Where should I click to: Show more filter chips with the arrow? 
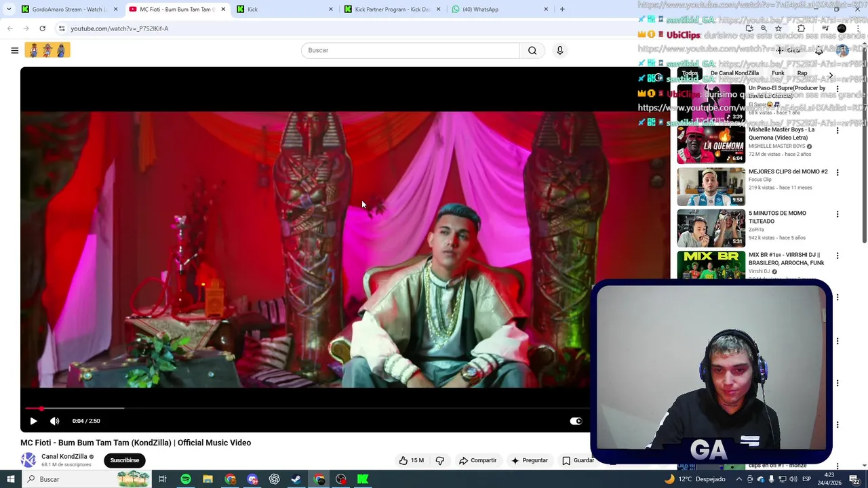(831, 75)
